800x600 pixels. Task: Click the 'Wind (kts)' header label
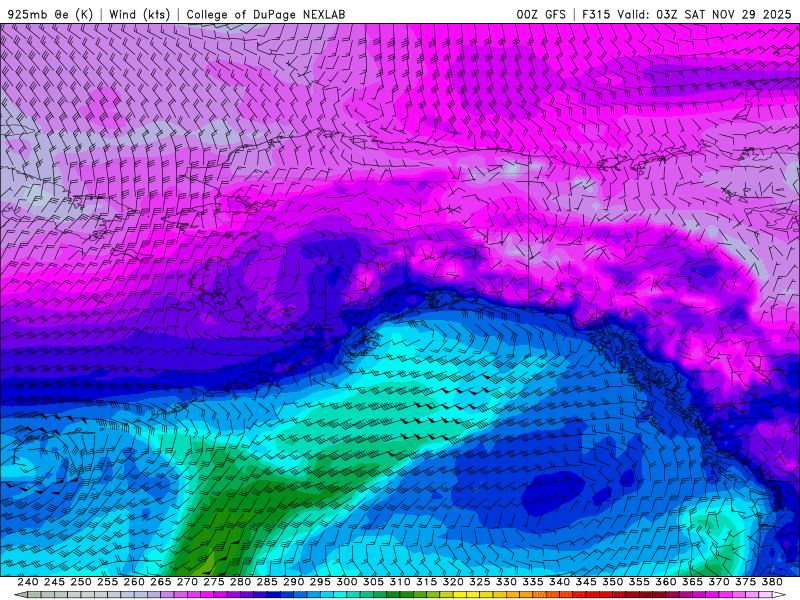(x=139, y=14)
